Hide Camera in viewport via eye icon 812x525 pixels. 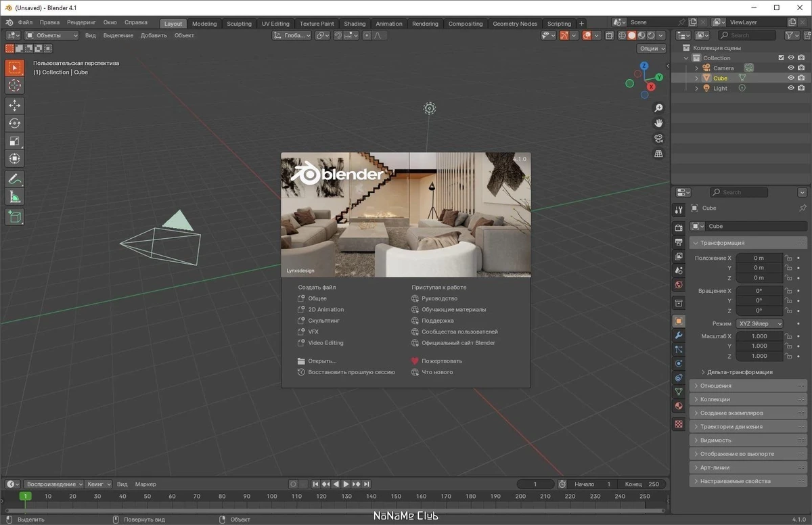coord(790,68)
